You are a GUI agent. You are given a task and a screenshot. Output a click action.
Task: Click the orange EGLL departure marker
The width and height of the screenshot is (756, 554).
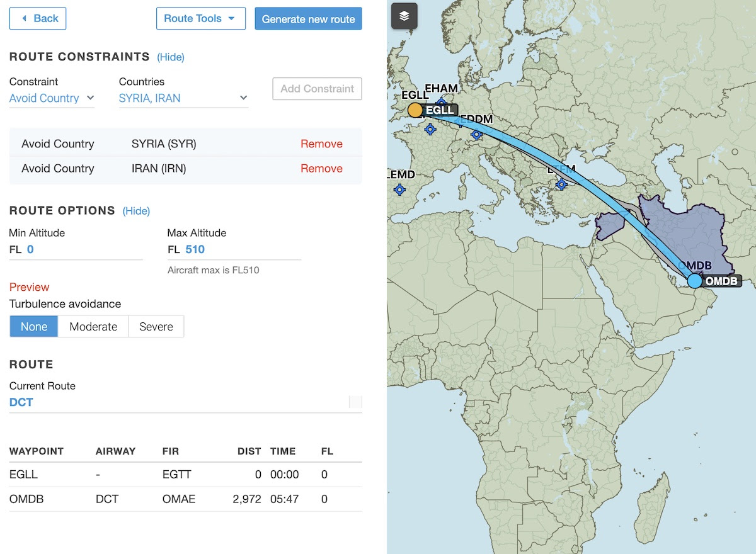pyautogui.click(x=415, y=110)
